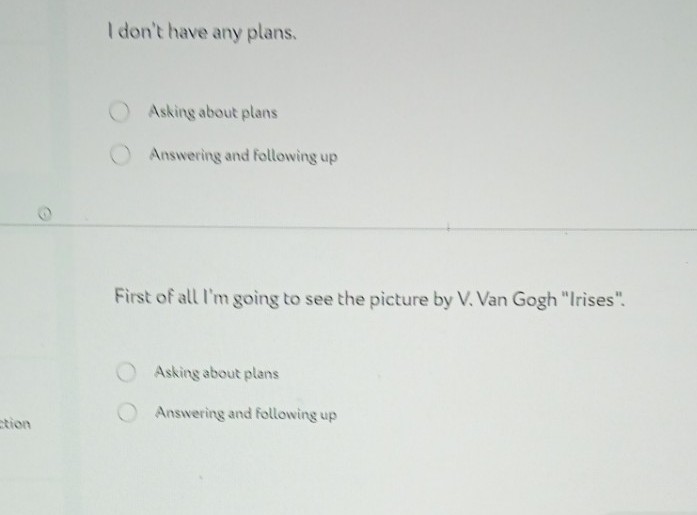This screenshot has width=697, height=515.
Task: Select 'Asking about plans' radio for 'I don't have any plans'
Action: pyautogui.click(x=120, y=112)
